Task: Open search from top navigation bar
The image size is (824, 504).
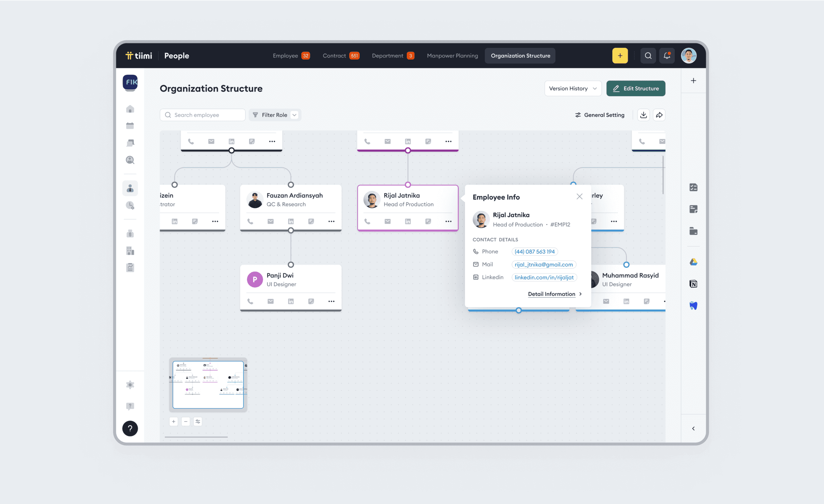Action: 648,56
